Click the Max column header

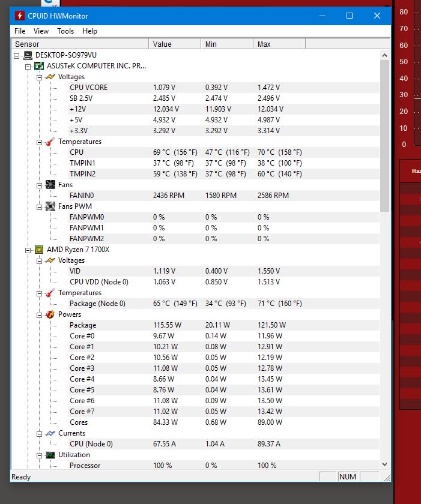[279, 44]
